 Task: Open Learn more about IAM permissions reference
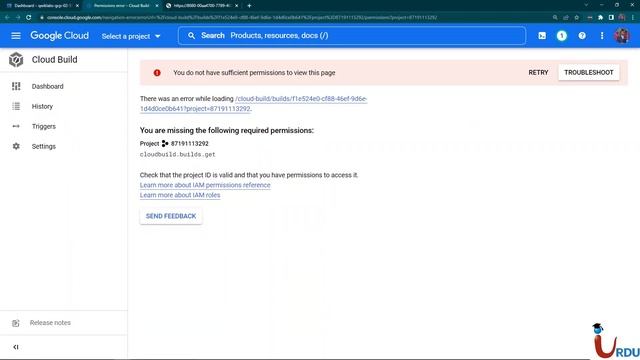[x=205, y=185]
